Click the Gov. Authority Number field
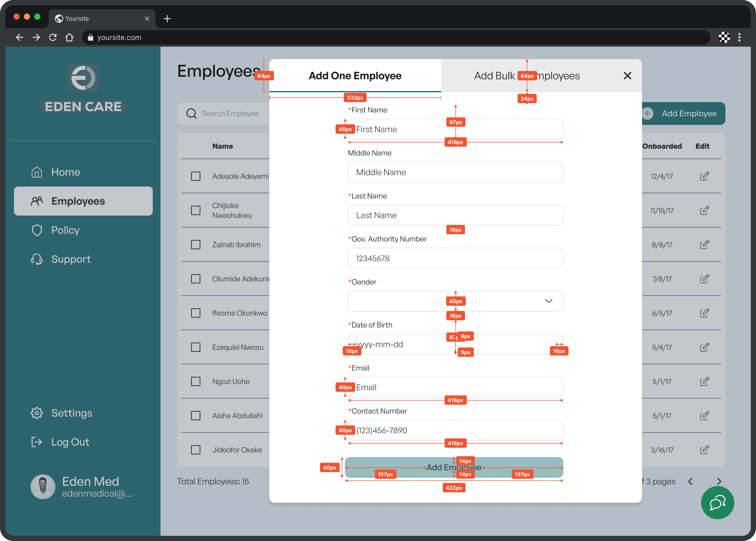756x541 pixels. pyautogui.click(x=455, y=258)
